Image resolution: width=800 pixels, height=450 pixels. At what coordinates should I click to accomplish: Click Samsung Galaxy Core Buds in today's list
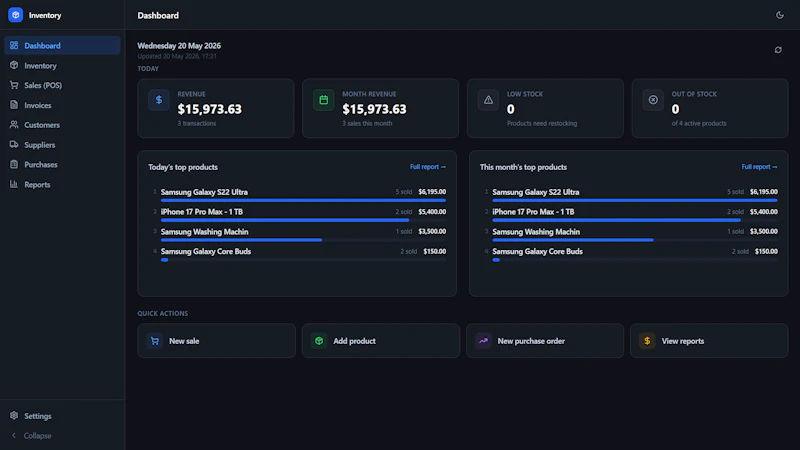206,252
